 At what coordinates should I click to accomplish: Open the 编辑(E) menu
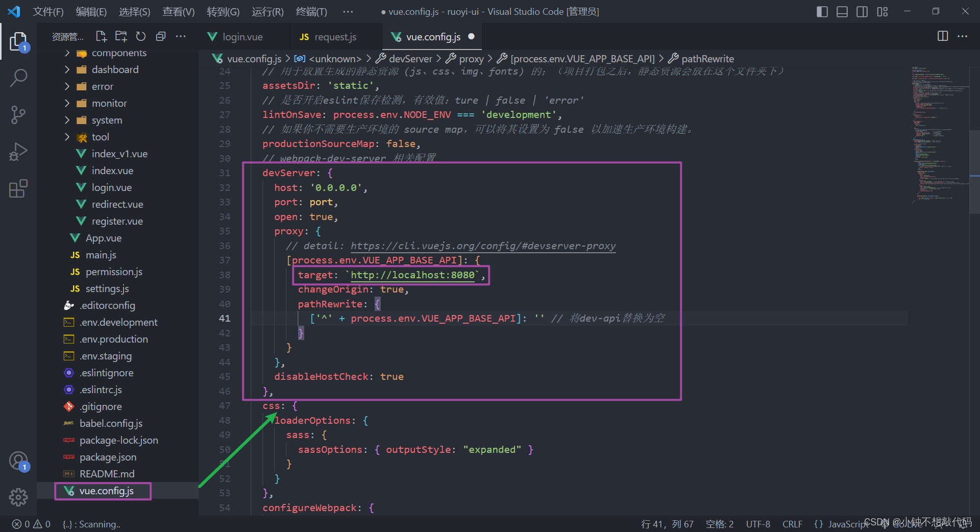pyautogui.click(x=91, y=11)
